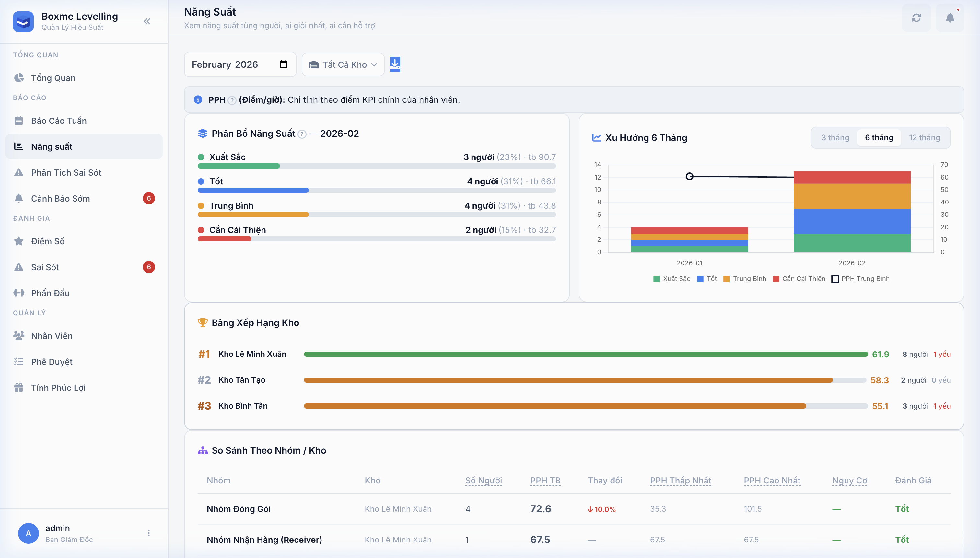The height and width of the screenshot is (558, 980).
Task: Sort table by Số Người column
Action: [x=483, y=481]
